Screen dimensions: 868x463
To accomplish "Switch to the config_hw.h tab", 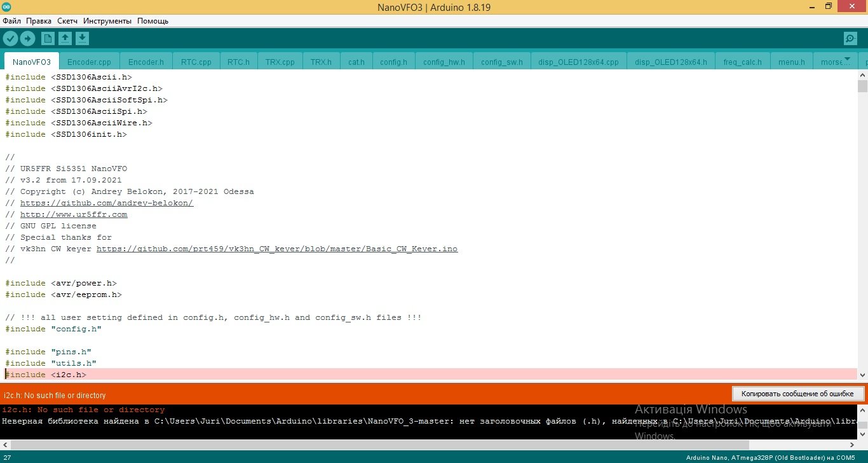I will click(444, 62).
